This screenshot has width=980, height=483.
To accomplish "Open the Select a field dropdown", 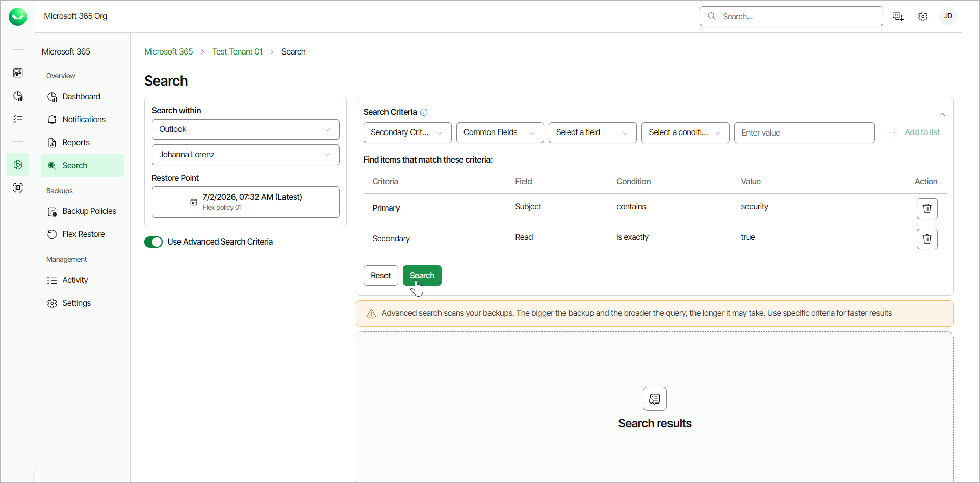I will click(x=592, y=132).
